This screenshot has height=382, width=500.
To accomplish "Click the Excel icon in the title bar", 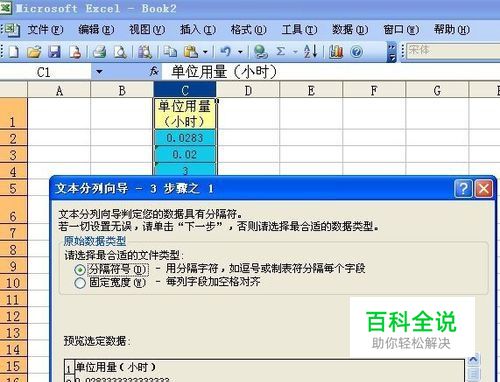I will tap(6, 8).
